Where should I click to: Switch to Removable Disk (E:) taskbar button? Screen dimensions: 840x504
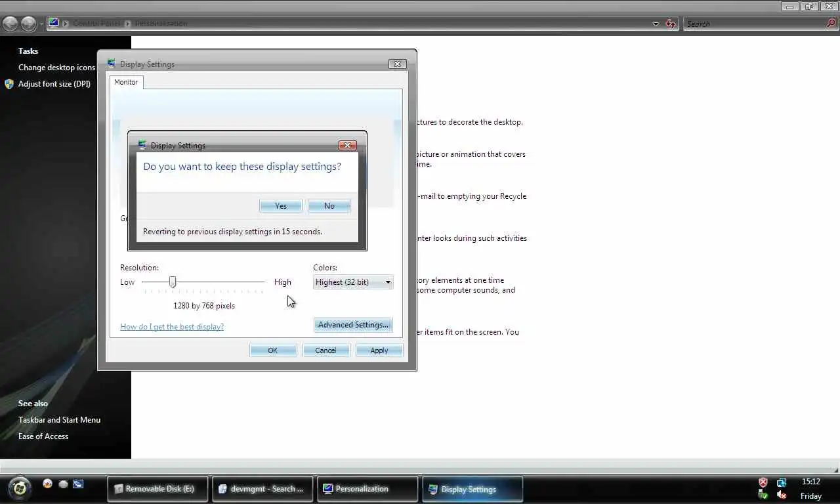157,489
